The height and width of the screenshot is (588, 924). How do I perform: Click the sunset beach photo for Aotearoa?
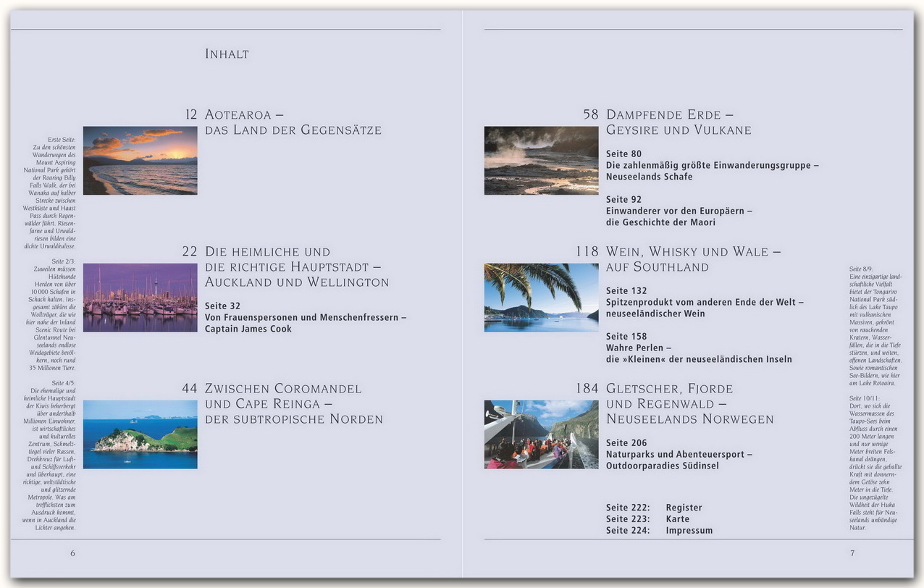[x=140, y=161]
